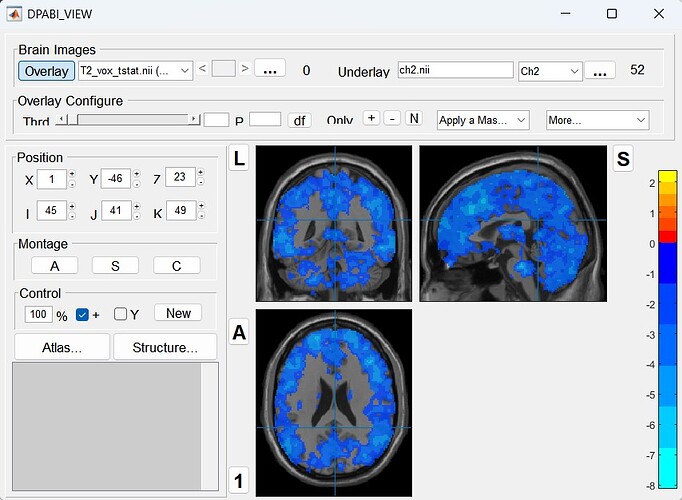682x500 pixels.
Task: Increase the J index with up stepper
Action: 137,206
